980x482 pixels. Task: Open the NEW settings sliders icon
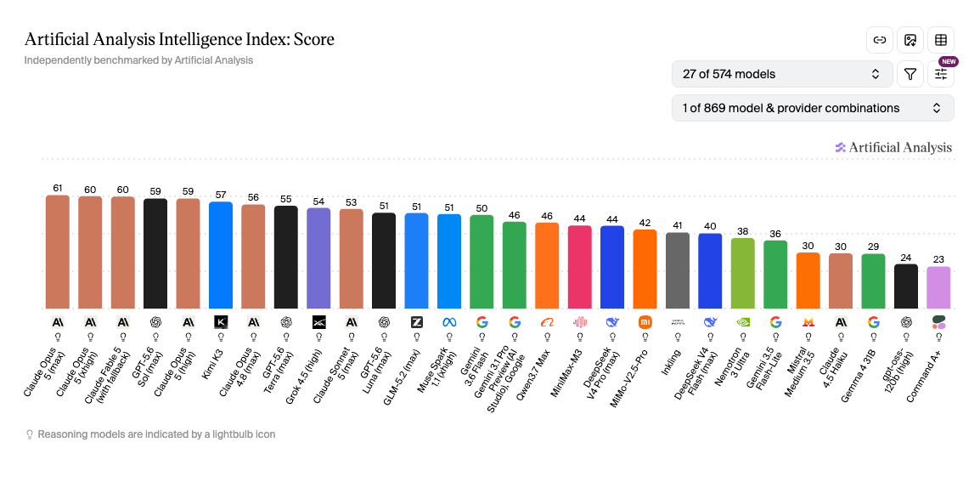coord(941,74)
